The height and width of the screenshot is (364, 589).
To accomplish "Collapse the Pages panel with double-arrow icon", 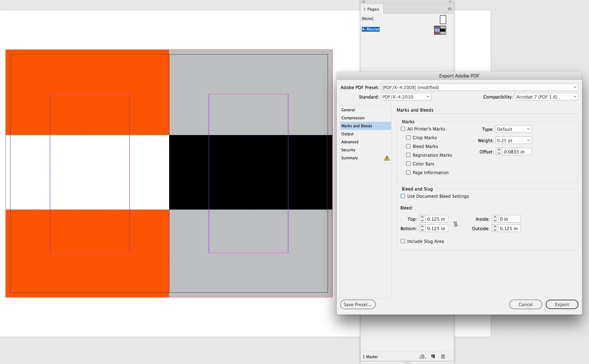I will tap(450, 2).
